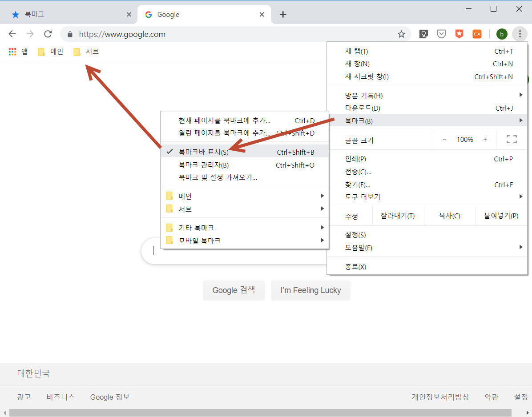Click the horizontal scrollbar at the bottom

click(260, 413)
